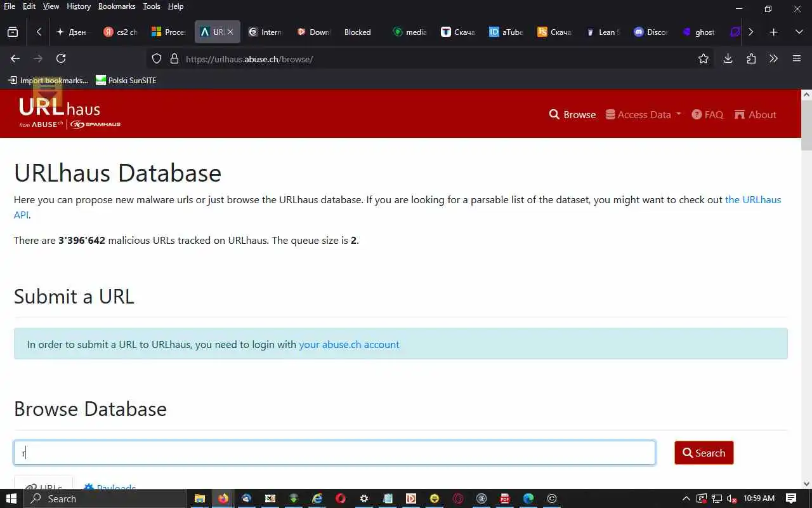Open the Windows Start menu

pyautogui.click(x=11, y=498)
